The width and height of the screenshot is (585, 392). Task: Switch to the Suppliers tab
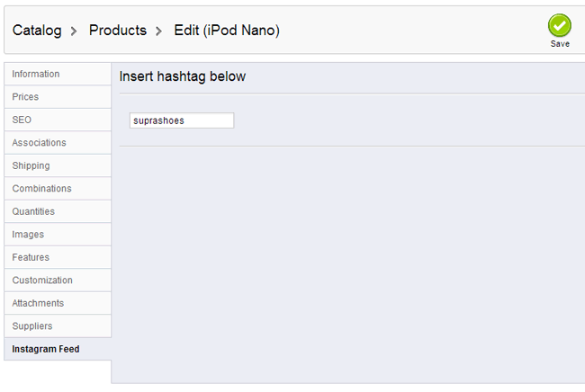[32, 326]
